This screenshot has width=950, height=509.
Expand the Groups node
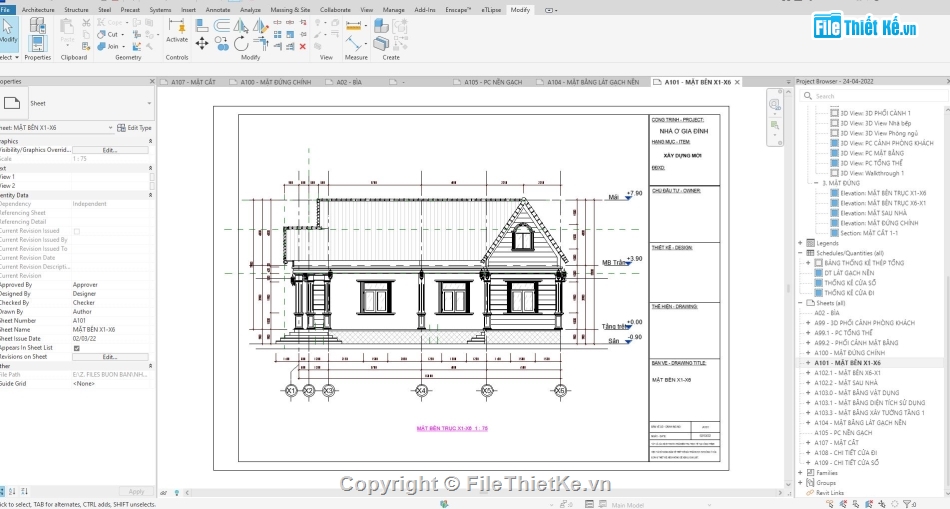point(800,483)
